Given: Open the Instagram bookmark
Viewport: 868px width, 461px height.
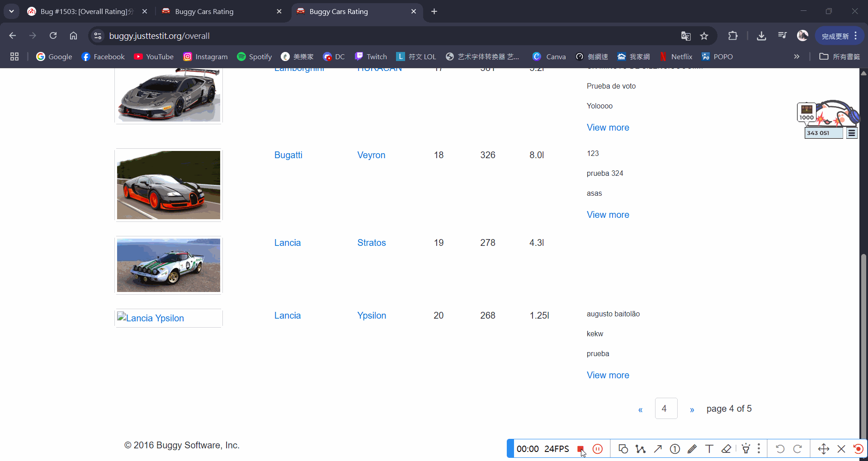Looking at the screenshot, I should tap(205, 56).
